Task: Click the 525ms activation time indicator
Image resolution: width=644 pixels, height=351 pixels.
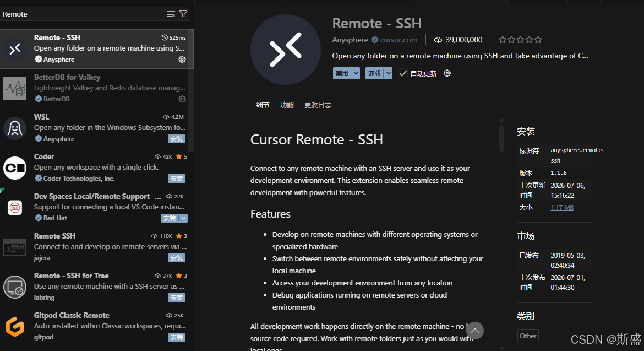Action: 174,37
